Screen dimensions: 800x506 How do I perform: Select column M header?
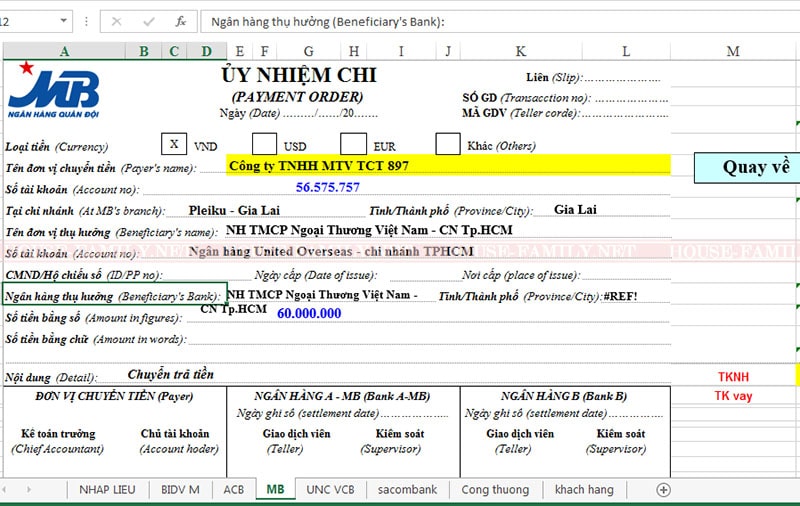pyautogui.click(x=733, y=51)
